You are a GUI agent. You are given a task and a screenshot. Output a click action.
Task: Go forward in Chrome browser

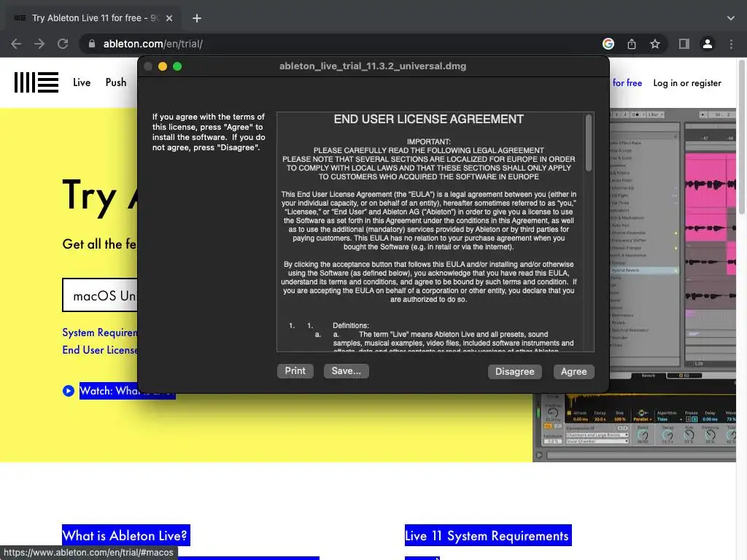point(39,44)
